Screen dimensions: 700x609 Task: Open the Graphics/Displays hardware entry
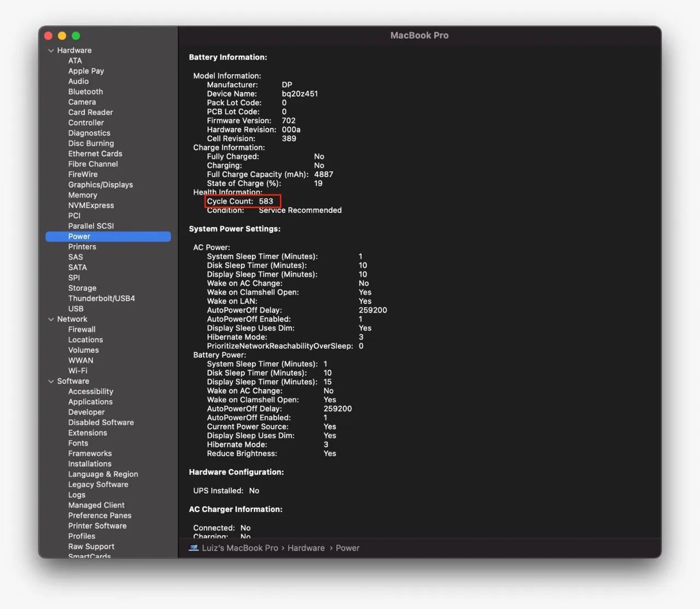point(100,185)
